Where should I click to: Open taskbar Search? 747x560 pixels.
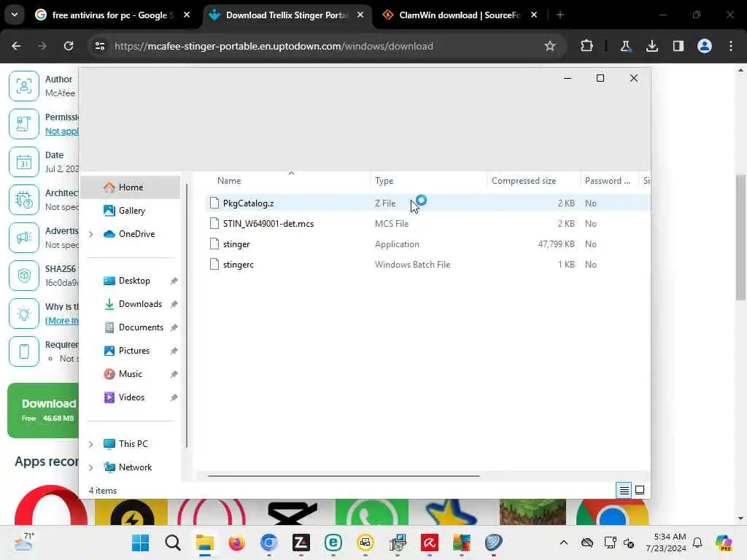(172, 542)
